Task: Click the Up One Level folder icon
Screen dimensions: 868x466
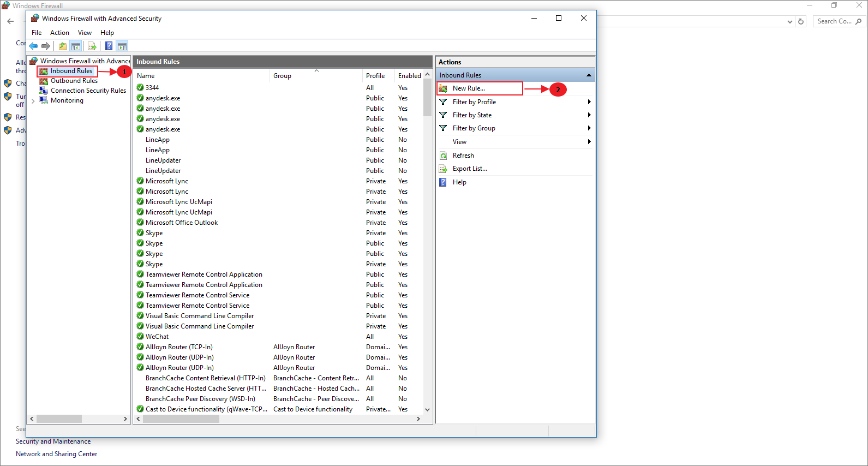Action: [63, 46]
